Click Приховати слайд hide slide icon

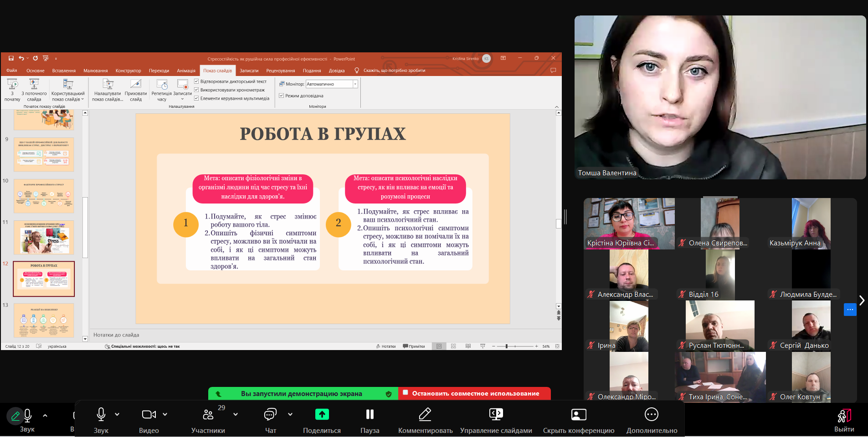point(136,85)
